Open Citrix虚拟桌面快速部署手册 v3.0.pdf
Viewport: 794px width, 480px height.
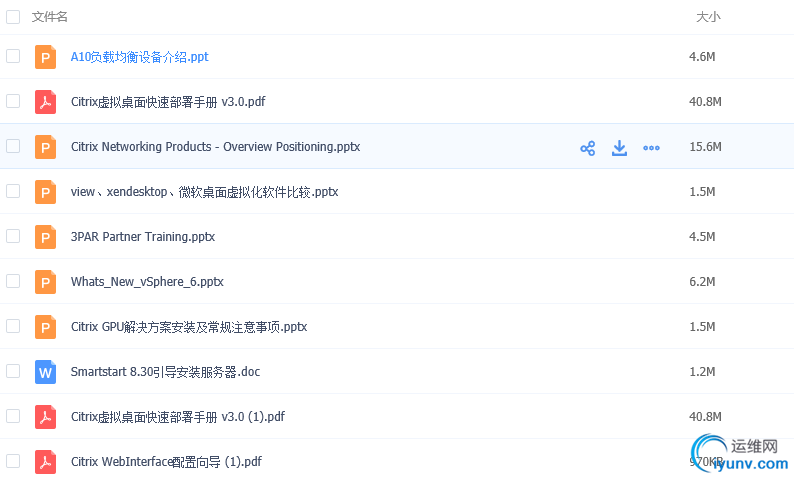tap(168, 102)
